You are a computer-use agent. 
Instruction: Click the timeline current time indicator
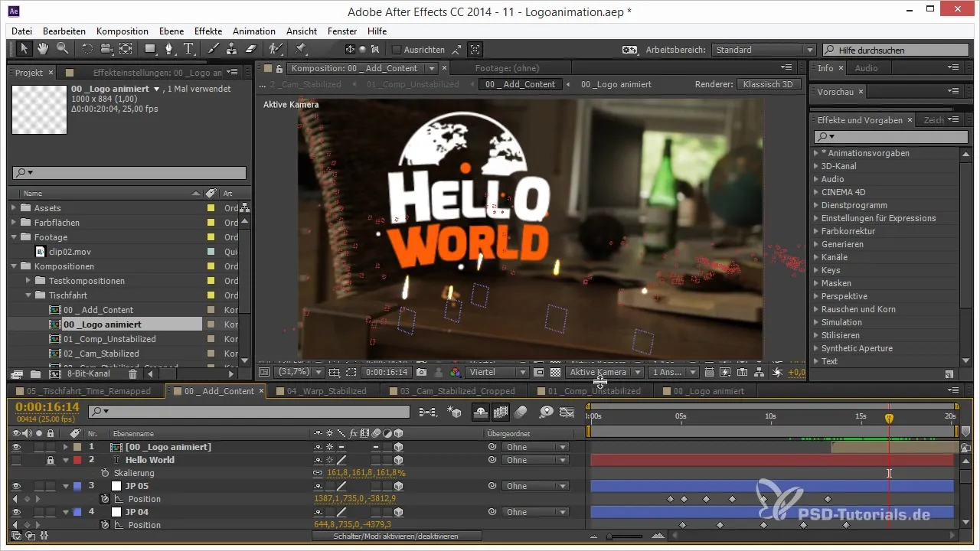tap(889, 419)
